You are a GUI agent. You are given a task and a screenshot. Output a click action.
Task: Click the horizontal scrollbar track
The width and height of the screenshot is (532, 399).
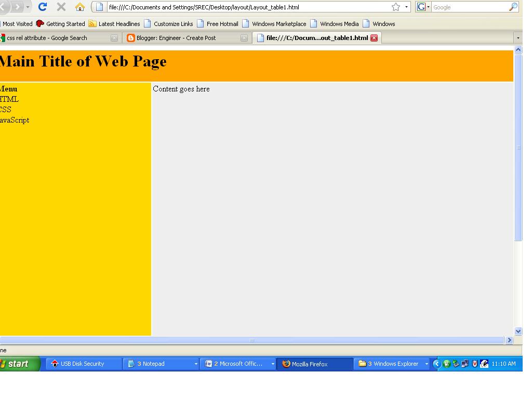tap(251, 340)
